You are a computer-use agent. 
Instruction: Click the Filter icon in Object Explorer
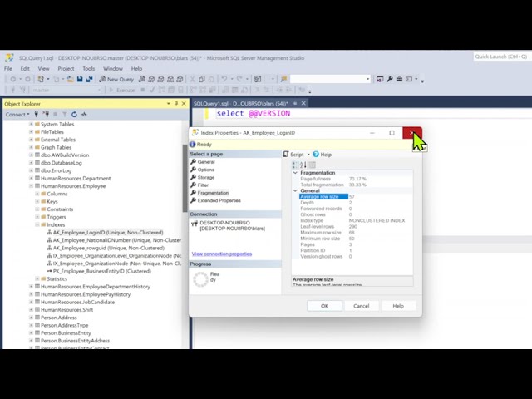65,115
